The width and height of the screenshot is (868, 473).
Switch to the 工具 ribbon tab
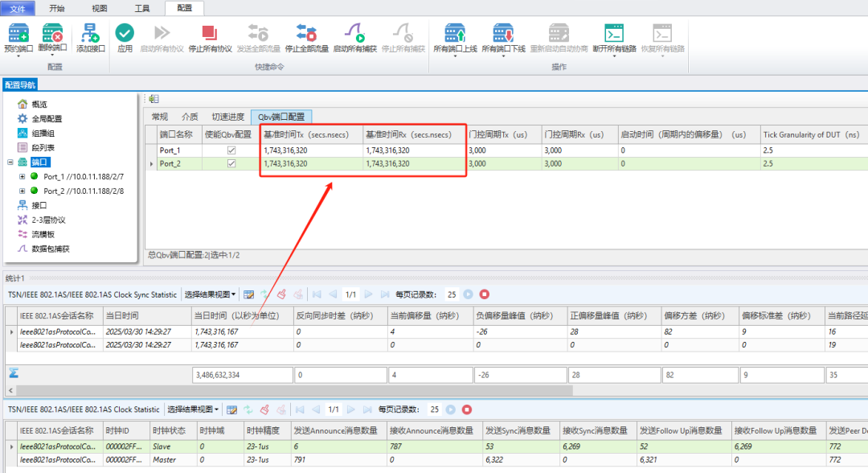click(142, 8)
